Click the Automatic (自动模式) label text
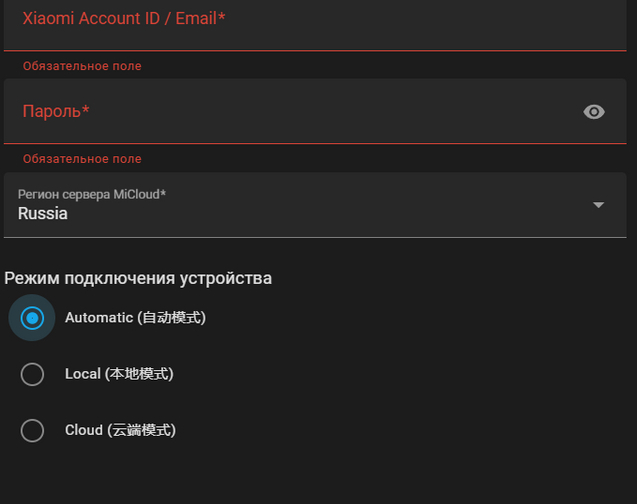 pyautogui.click(x=135, y=318)
